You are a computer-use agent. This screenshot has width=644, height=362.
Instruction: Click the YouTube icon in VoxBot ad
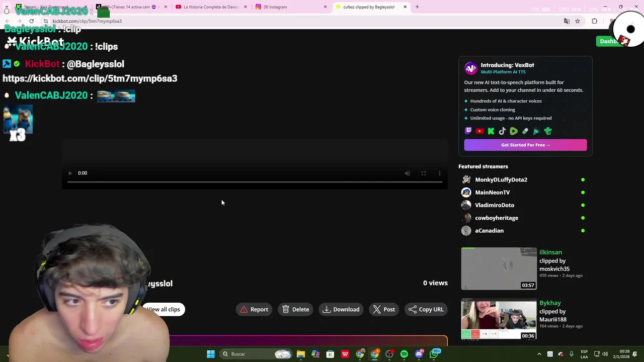pyautogui.click(x=479, y=131)
